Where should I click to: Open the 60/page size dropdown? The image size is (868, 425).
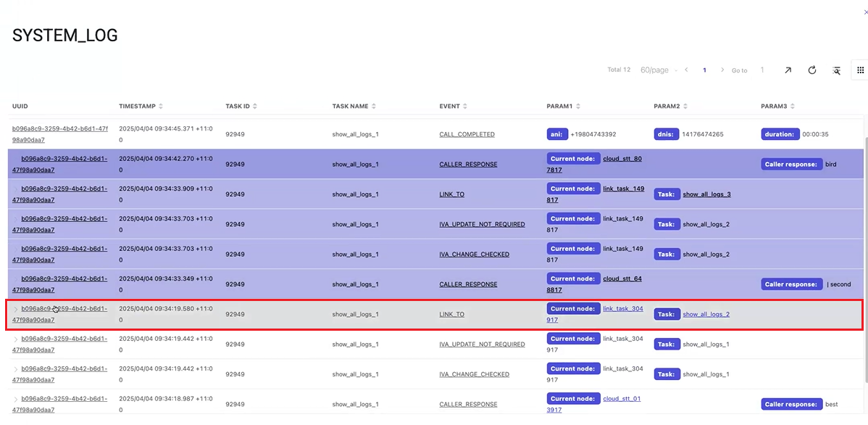[659, 70]
